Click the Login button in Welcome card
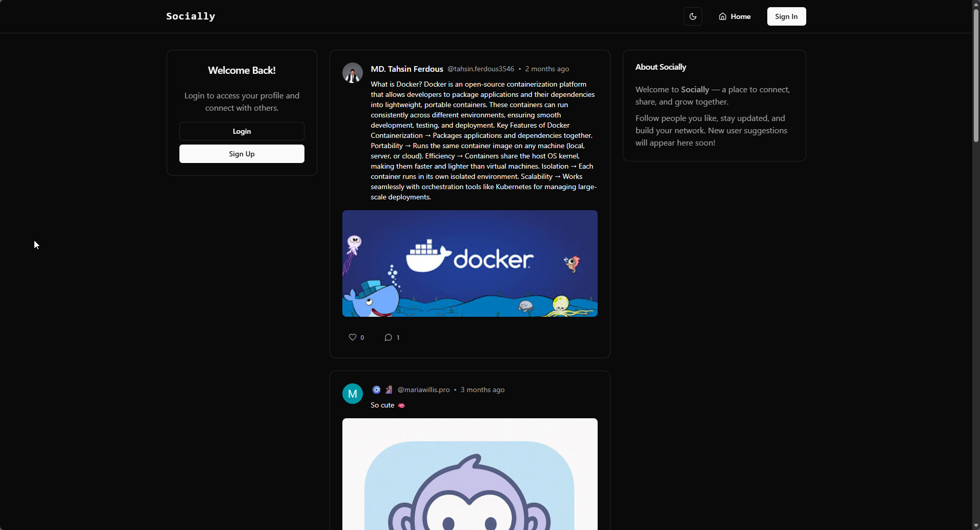This screenshot has height=530, width=980. pos(241,131)
